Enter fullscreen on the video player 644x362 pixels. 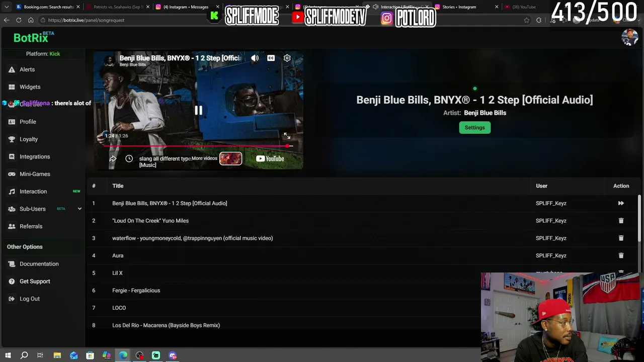(287, 136)
